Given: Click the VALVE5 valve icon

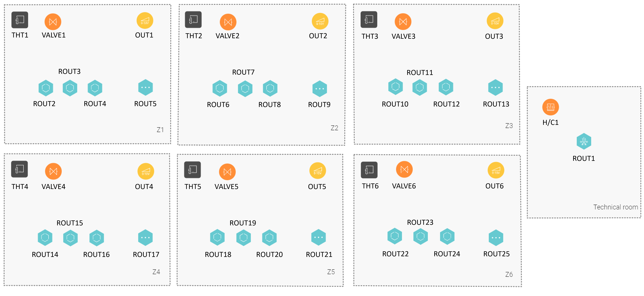Looking at the screenshot, I should [x=227, y=172].
